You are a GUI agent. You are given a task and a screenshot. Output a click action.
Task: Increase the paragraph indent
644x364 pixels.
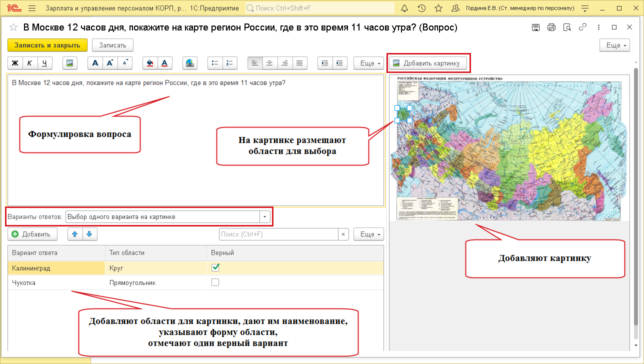(x=325, y=63)
